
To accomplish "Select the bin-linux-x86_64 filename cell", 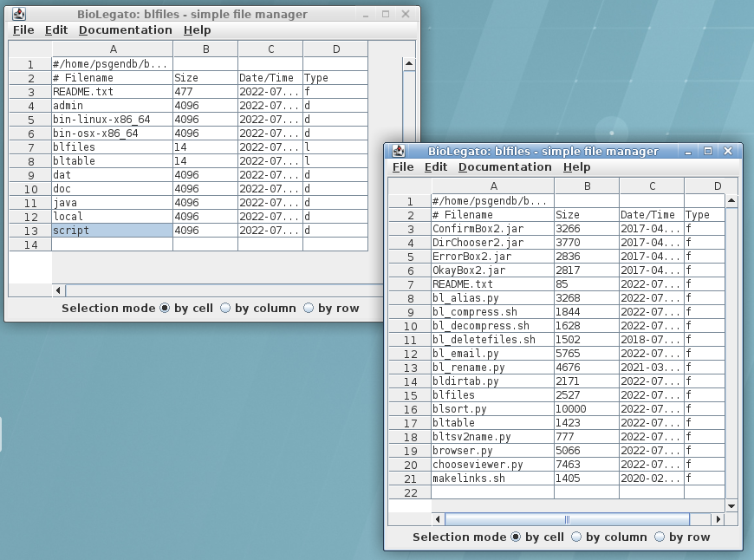I will coord(112,119).
